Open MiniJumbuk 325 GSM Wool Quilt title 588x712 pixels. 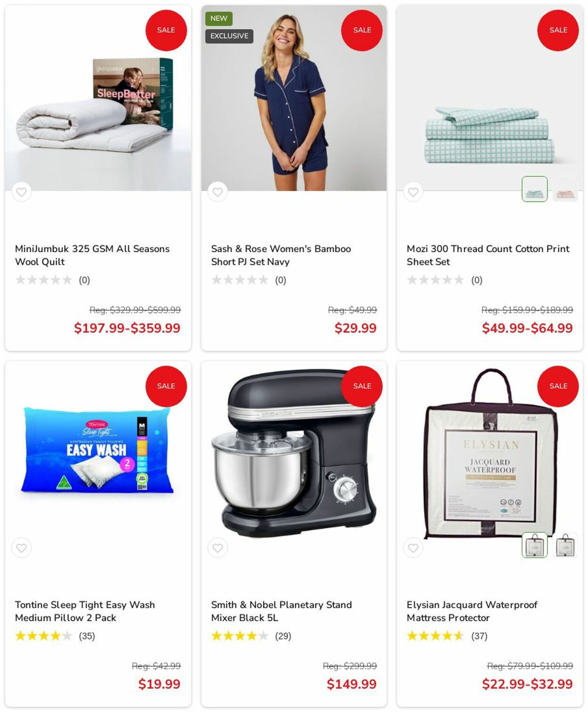92,255
